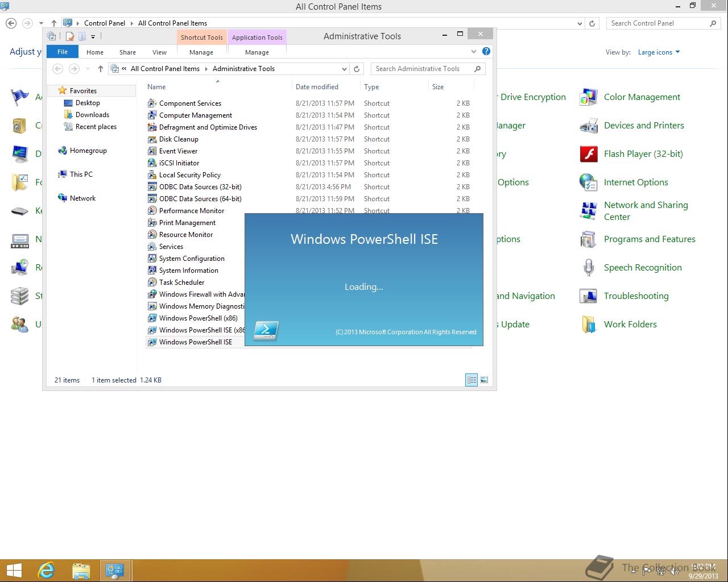Select Downloads in navigation pane
This screenshot has width=728, height=582.
pos(92,115)
